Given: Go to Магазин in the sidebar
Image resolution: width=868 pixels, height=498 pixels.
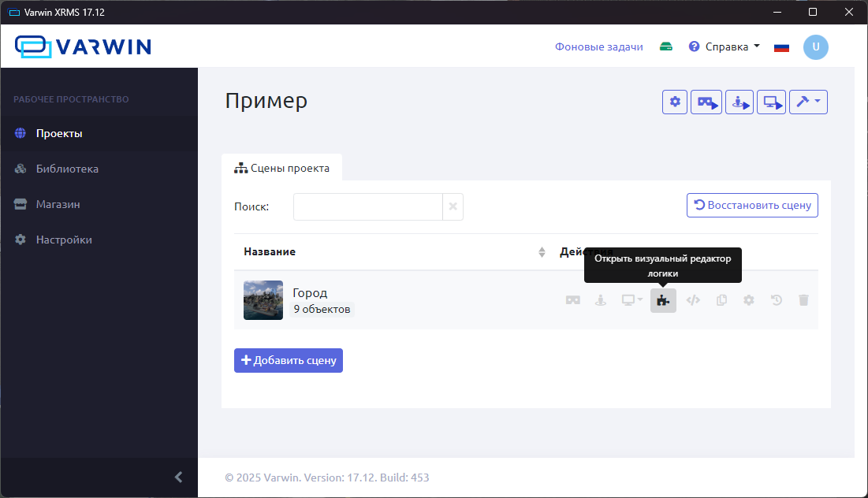Looking at the screenshot, I should [58, 204].
